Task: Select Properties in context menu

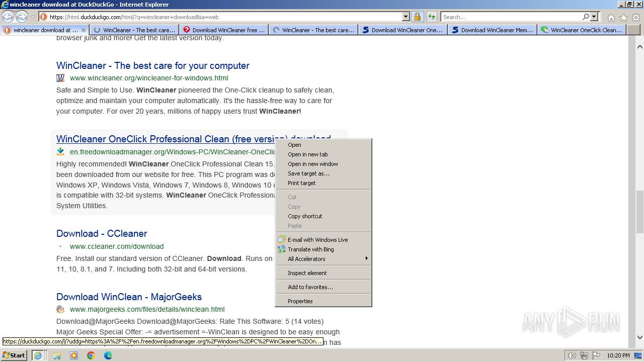Action: [x=323, y=301]
